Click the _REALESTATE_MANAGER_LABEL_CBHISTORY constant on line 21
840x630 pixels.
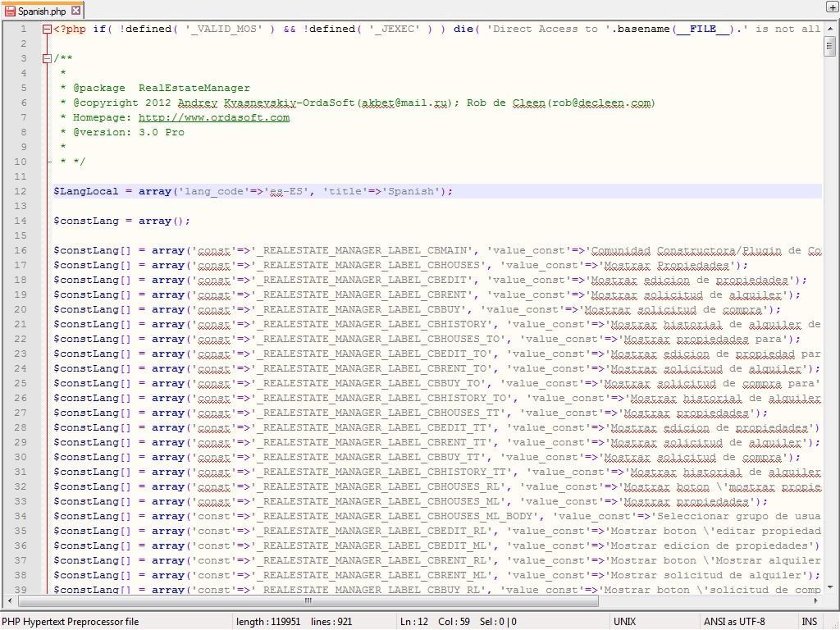(372, 324)
